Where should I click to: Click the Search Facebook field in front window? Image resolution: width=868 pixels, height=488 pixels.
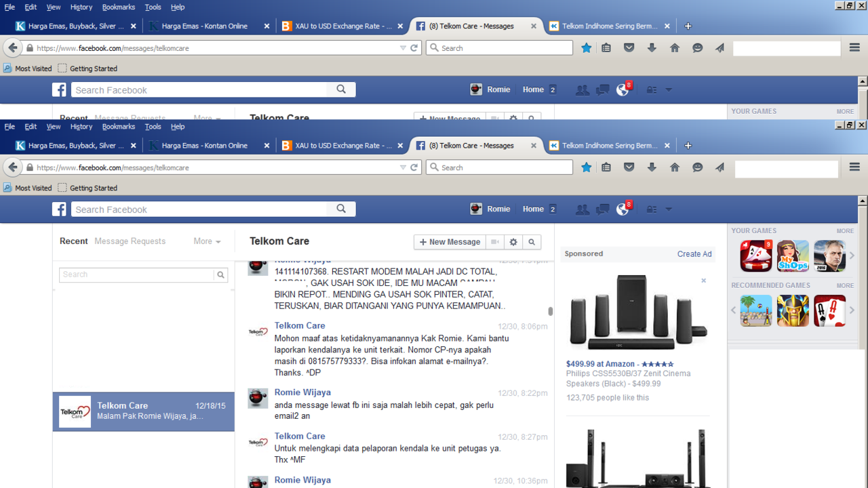pos(199,209)
